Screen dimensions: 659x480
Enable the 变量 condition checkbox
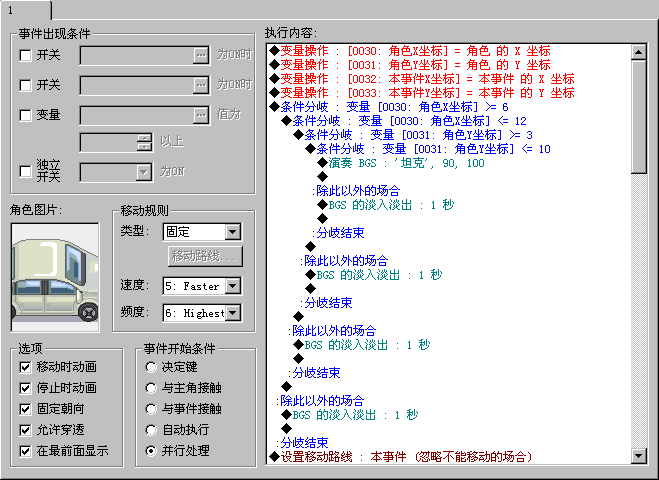point(26,115)
